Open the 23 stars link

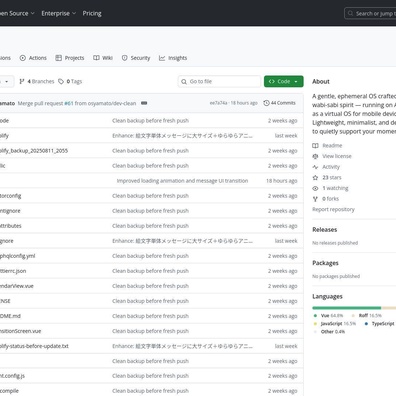click(332, 177)
